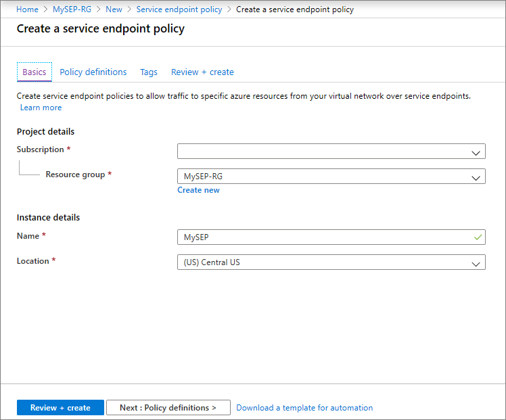Image resolution: width=506 pixels, height=420 pixels.
Task: Click the Learn more link
Action: click(x=41, y=108)
